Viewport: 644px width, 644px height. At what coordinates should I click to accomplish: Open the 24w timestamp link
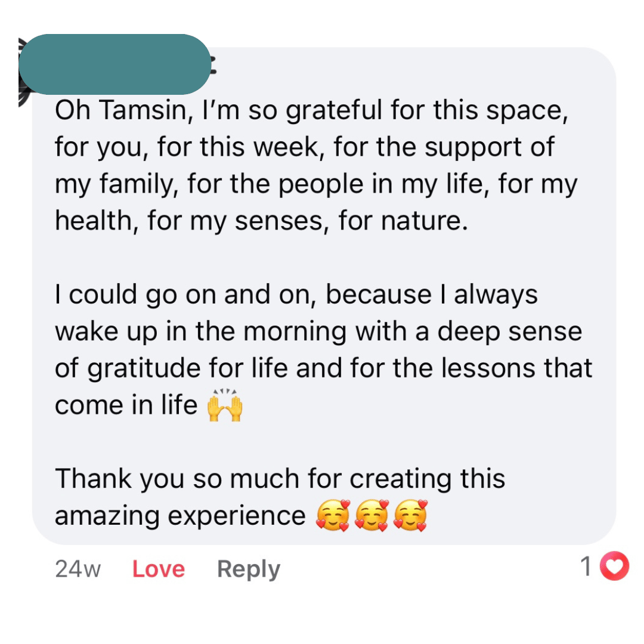tap(78, 569)
